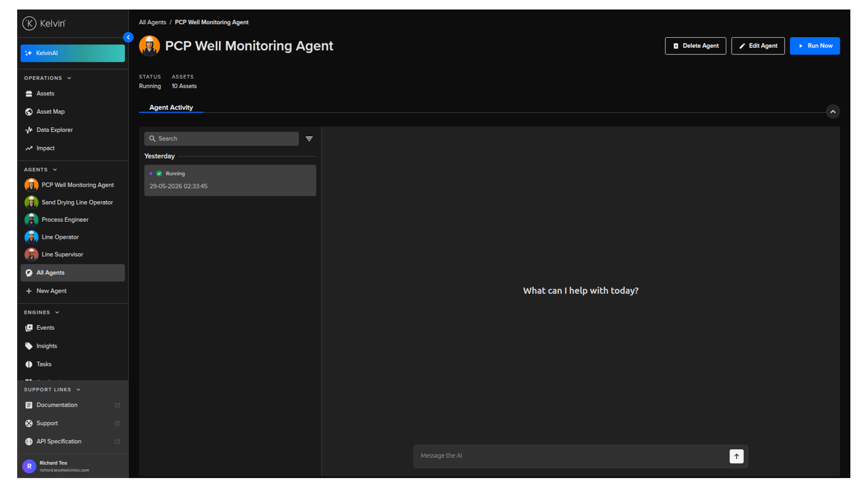Select Sand Drying Line Operator avatar
This screenshot has width=868, height=488.
(x=31, y=202)
